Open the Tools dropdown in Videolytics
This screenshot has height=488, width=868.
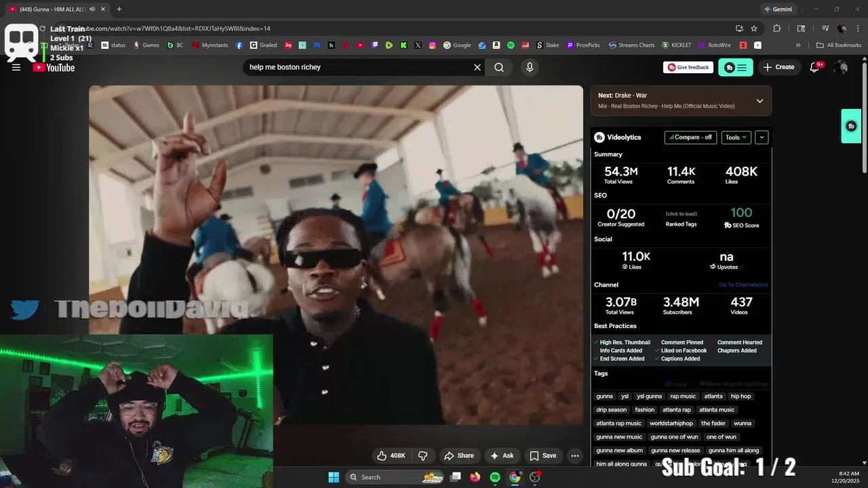point(736,137)
